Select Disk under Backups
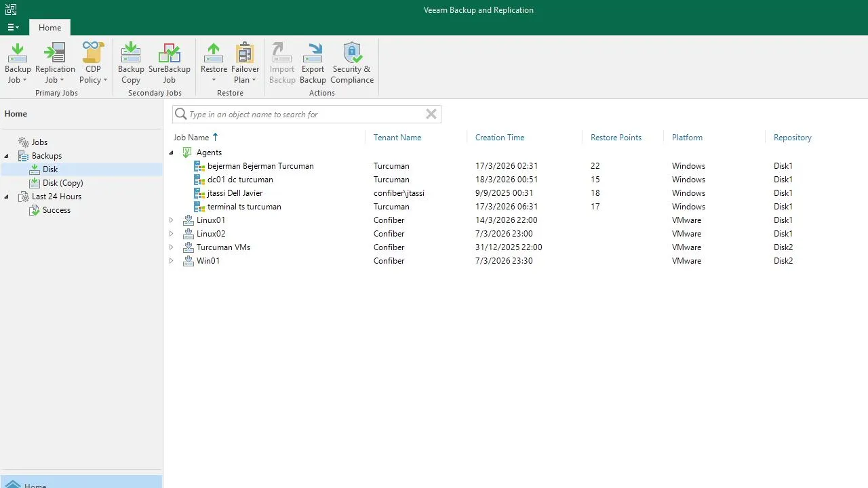This screenshot has width=868, height=488. [x=50, y=169]
